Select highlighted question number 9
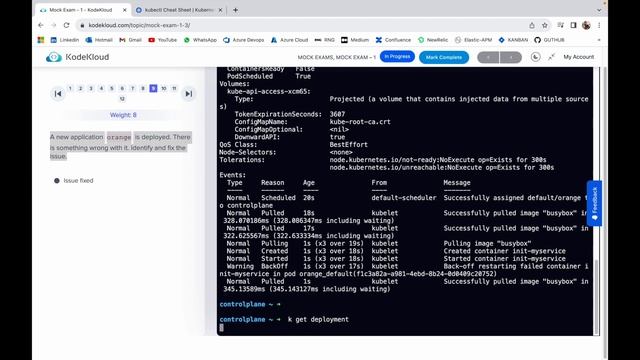This screenshot has height=360, width=640. pos(153,88)
